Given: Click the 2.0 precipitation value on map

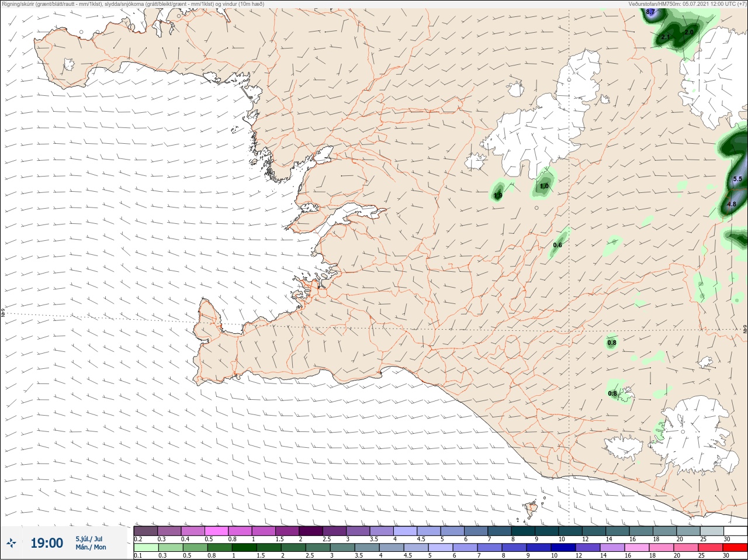Looking at the screenshot, I should tap(688, 32).
